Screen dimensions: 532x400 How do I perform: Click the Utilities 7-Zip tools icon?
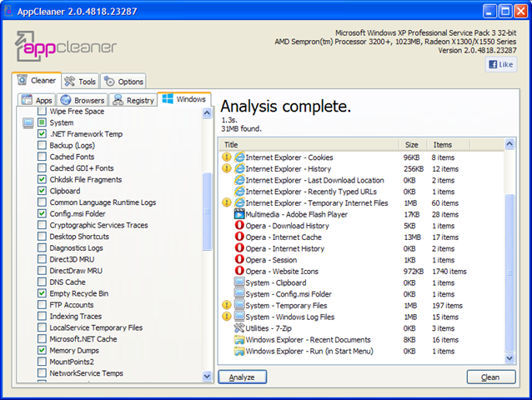(239, 328)
